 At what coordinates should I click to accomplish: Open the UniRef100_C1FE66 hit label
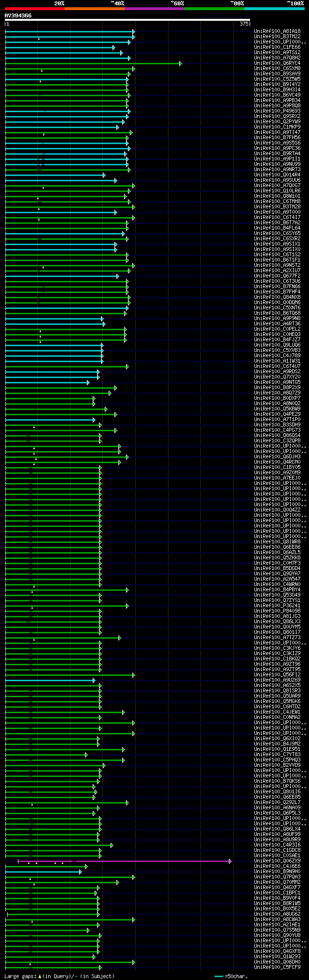[277, 47]
